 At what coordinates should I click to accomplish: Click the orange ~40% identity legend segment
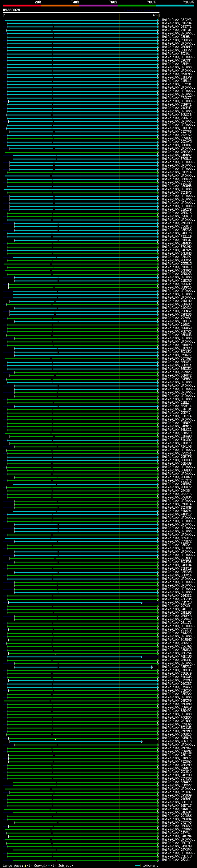click(60, 6)
